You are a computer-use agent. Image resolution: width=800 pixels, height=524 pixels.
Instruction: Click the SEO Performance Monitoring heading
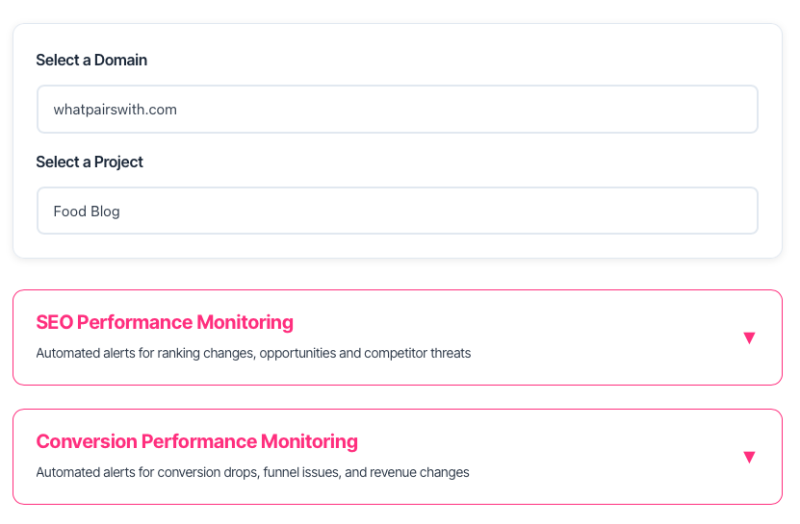[165, 322]
